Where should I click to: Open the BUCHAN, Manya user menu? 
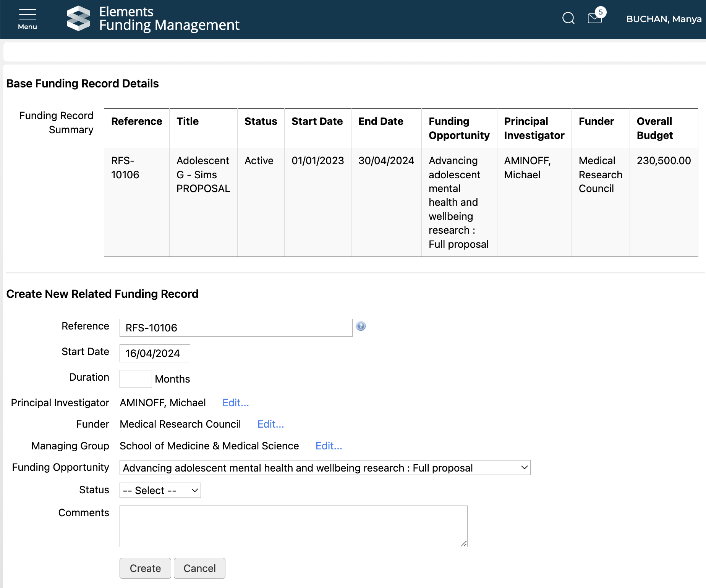pyautogui.click(x=663, y=19)
